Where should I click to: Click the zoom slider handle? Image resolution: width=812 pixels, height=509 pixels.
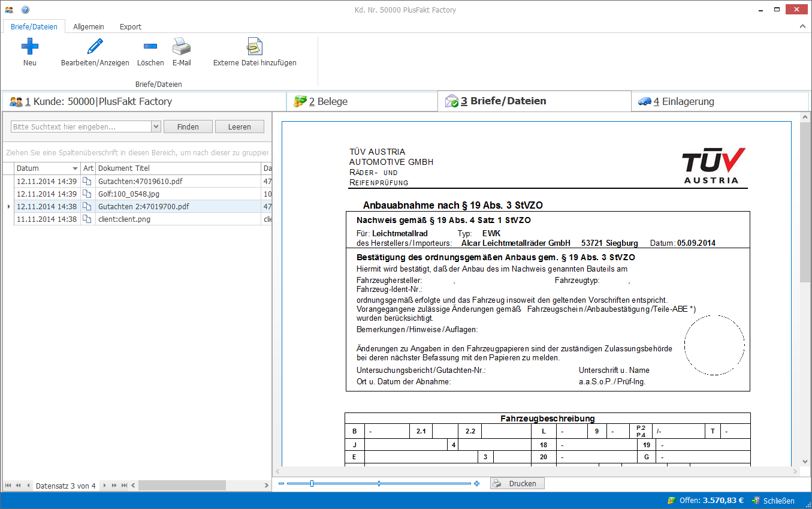click(312, 483)
